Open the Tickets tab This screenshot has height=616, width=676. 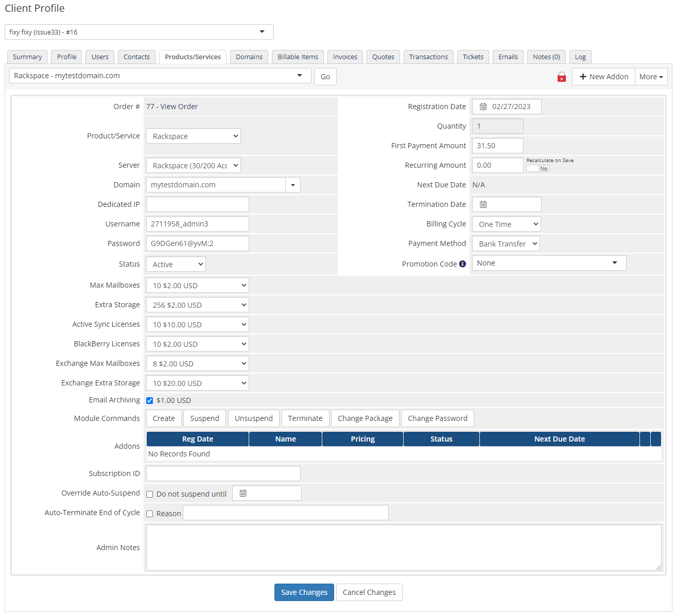473,57
